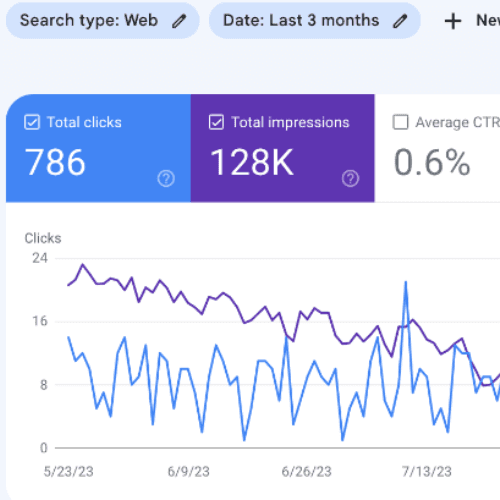Edit the Date: Last 3 months pencil
The image size is (500, 500).
(x=400, y=21)
